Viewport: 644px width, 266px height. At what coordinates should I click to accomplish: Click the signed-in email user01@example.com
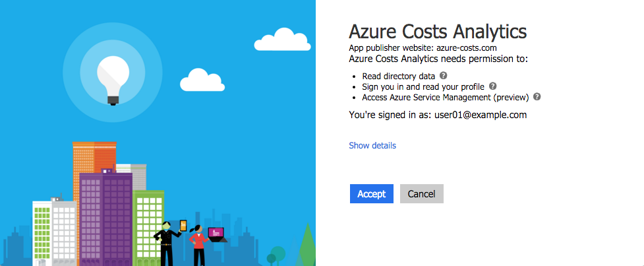click(x=481, y=115)
